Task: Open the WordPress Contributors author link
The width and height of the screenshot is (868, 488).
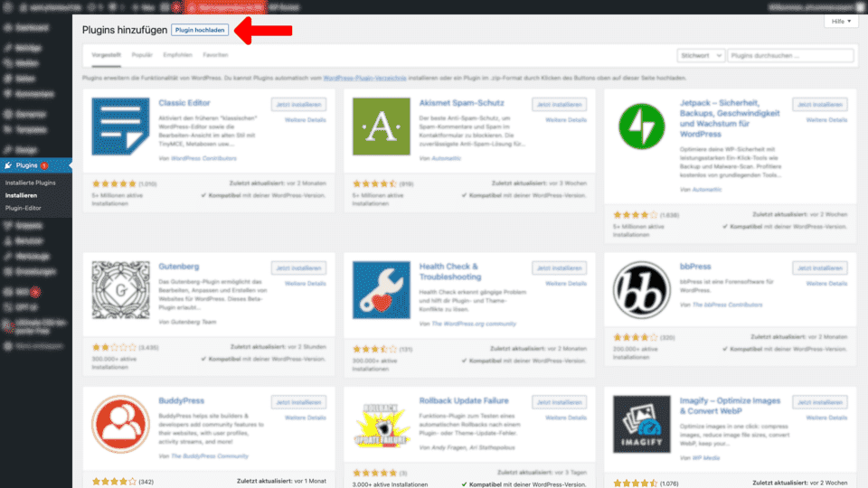Action: point(203,159)
